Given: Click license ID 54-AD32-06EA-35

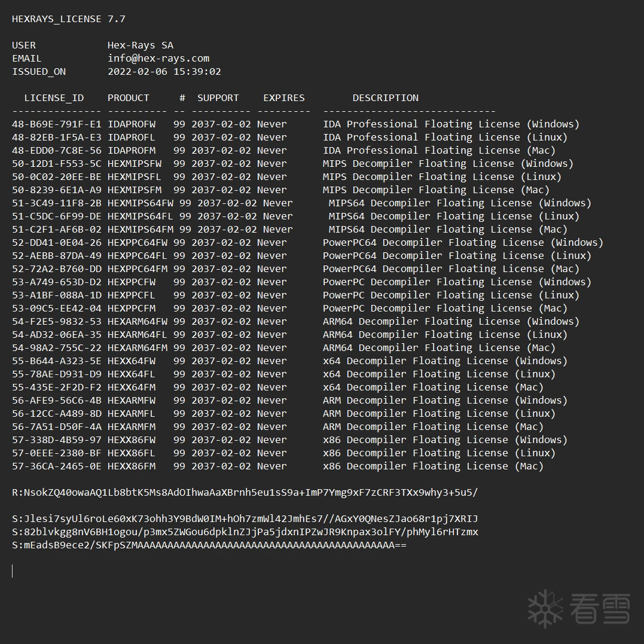Looking at the screenshot, I should pos(57,334).
